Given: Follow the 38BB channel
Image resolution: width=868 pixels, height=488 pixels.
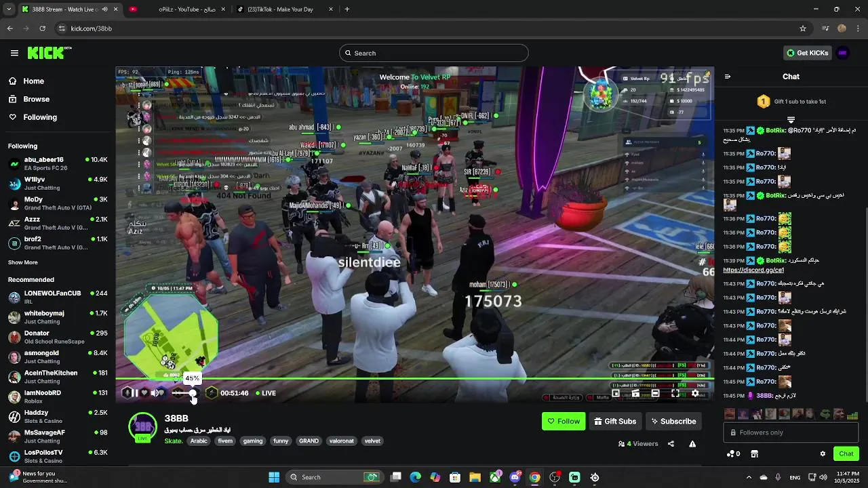Looking at the screenshot, I should (564, 421).
